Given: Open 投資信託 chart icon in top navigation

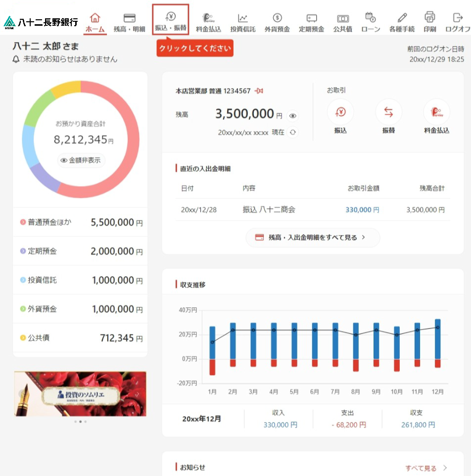Looking at the screenshot, I should coord(242,18).
